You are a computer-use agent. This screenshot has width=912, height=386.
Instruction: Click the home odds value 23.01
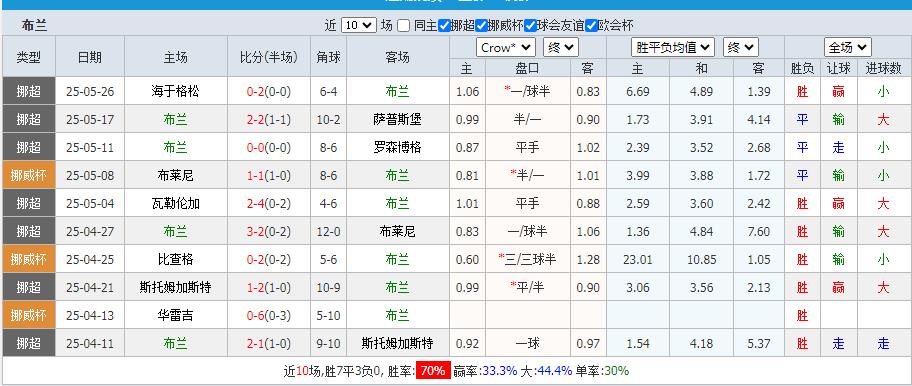point(637,259)
